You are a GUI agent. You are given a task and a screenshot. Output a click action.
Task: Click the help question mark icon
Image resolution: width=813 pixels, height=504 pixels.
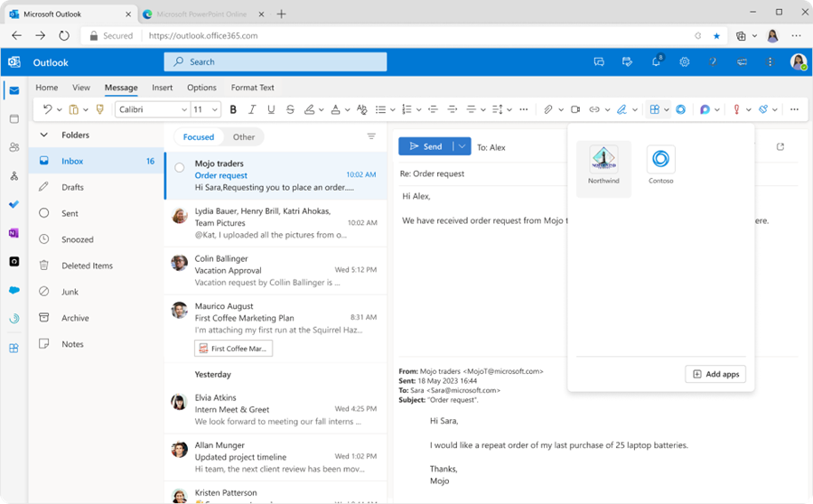(713, 61)
